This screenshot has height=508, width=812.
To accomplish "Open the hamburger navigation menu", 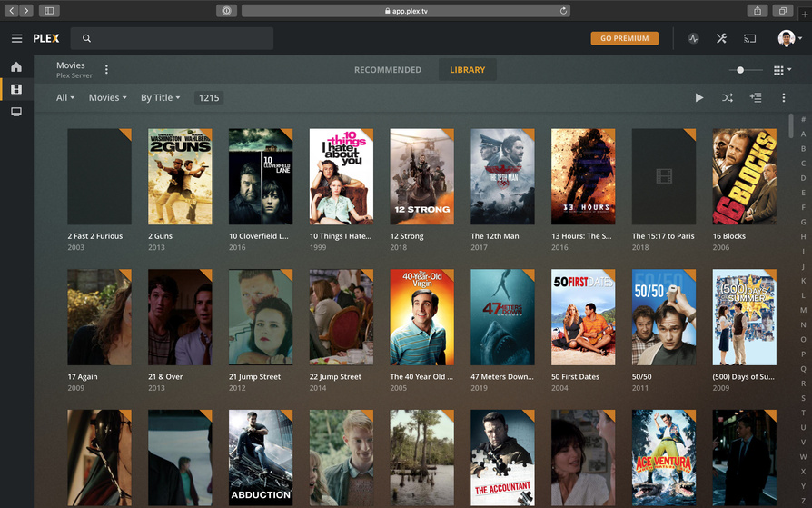I will [x=16, y=38].
